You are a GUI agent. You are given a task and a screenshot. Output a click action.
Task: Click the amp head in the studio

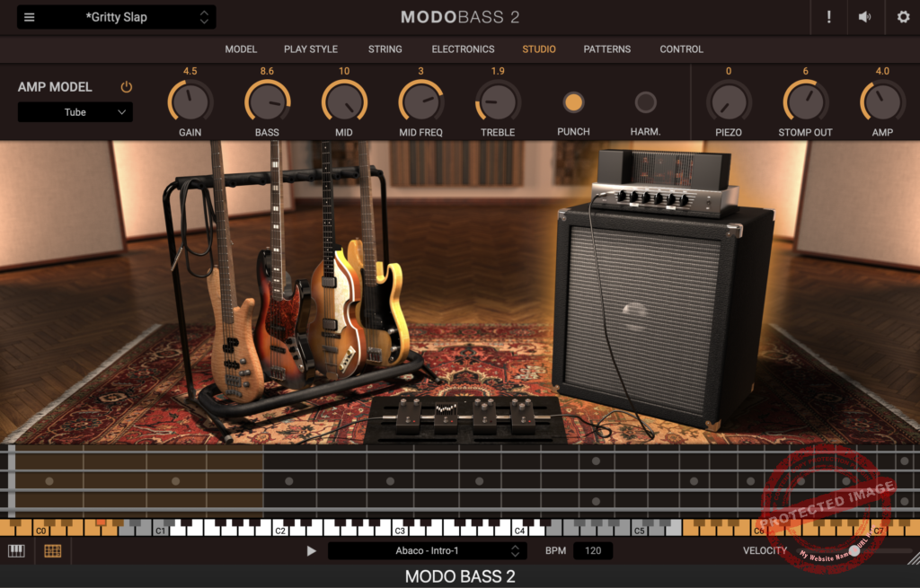click(x=664, y=183)
